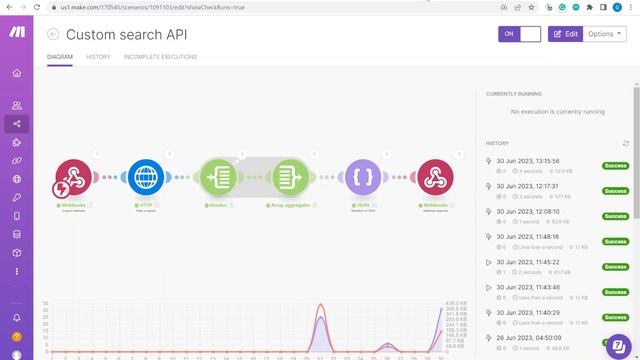Switch to the DIAGRAM tab
The width and height of the screenshot is (640, 360).
tap(60, 57)
